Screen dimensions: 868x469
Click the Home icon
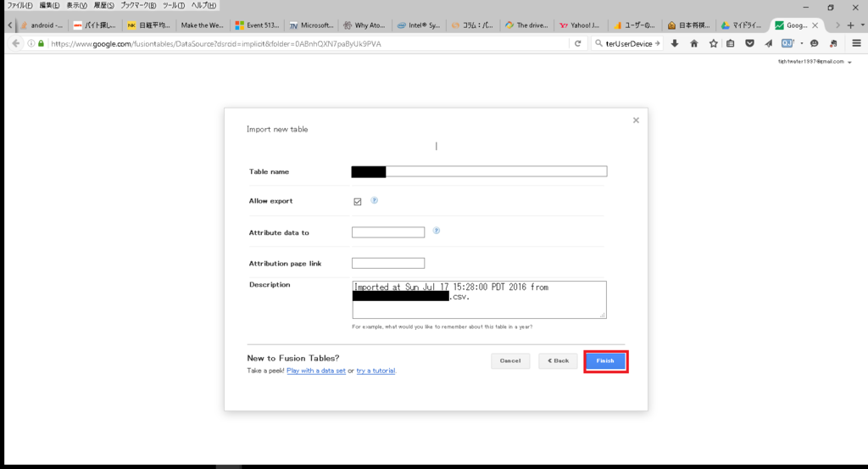click(x=694, y=44)
